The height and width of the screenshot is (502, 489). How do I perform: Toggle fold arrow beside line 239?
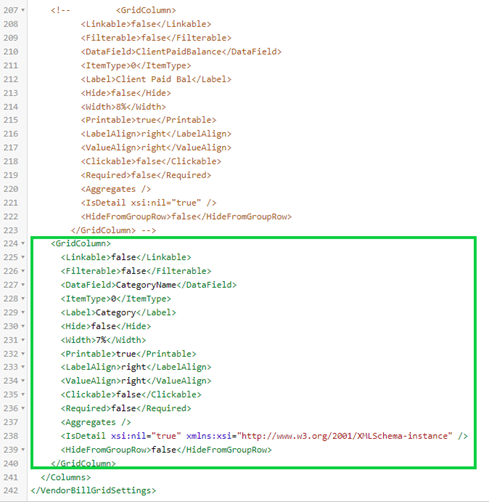(x=23, y=450)
